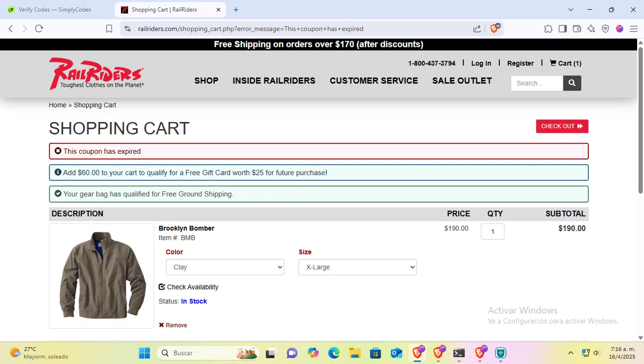Select the Shopping Cart RailRiders tab
Viewport: 644px width, 364px height.
point(170,9)
